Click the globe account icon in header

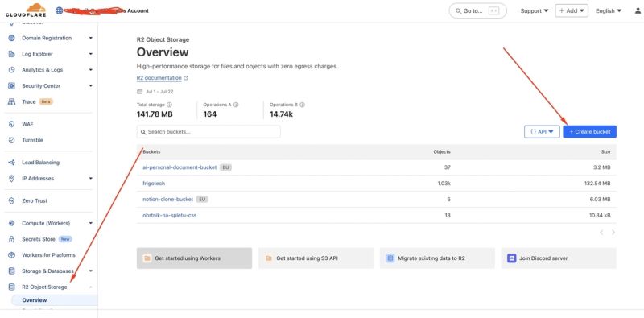[59, 10]
